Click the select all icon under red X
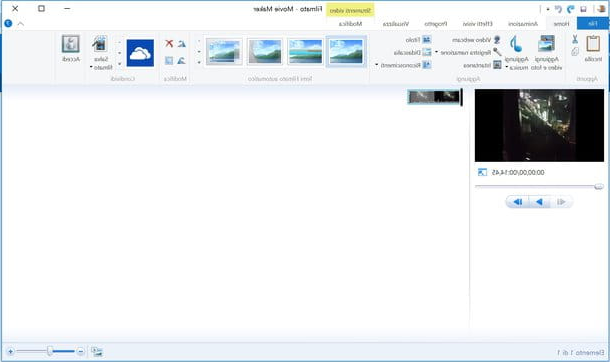The image size is (610, 362). point(169,60)
